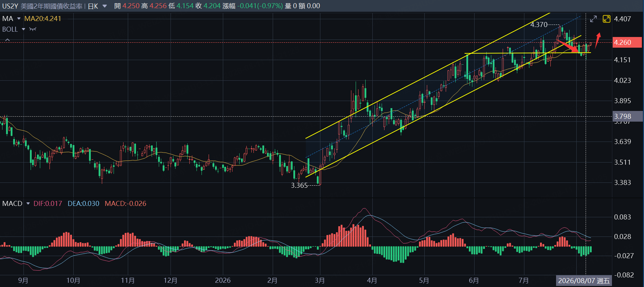Click the 0.083 MACD axis label
This screenshot has height=287, width=644.
(x=622, y=217)
